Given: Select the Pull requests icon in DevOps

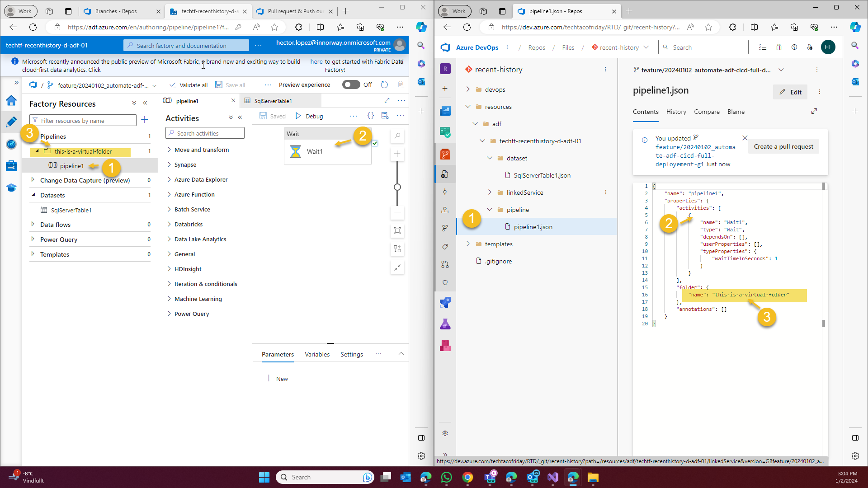Looking at the screenshot, I should click(x=445, y=264).
